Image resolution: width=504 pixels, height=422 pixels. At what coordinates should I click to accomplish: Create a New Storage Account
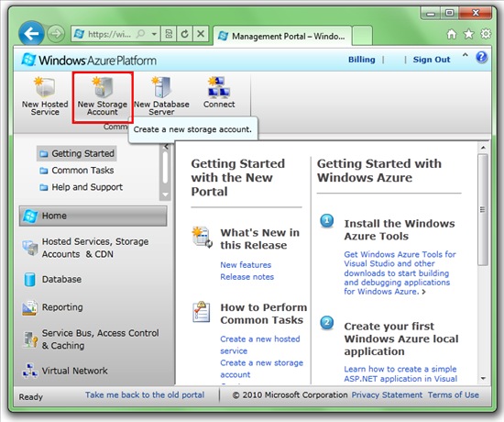103,96
